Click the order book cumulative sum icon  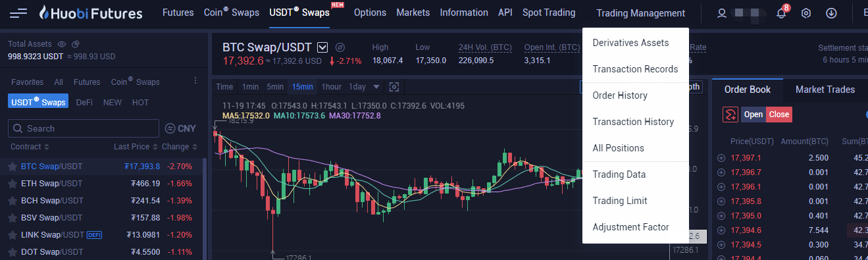[x=730, y=115]
